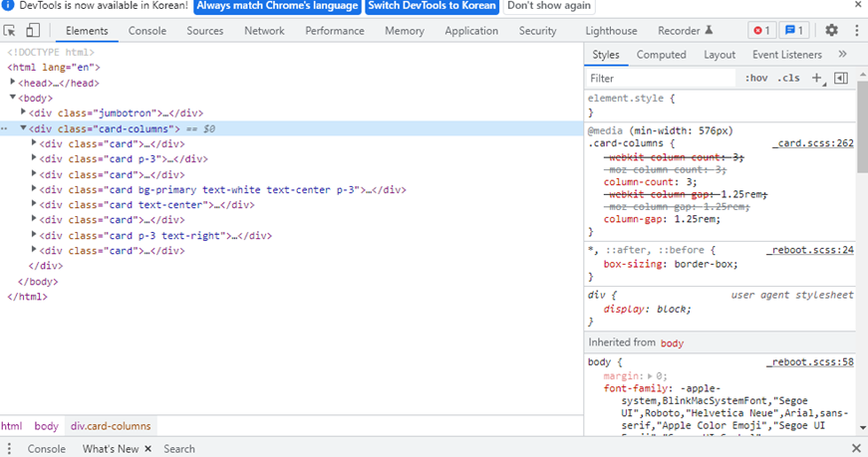Open the _reboot.scss:58 source link
Screen dimensions: 868x457
(810, 361)
